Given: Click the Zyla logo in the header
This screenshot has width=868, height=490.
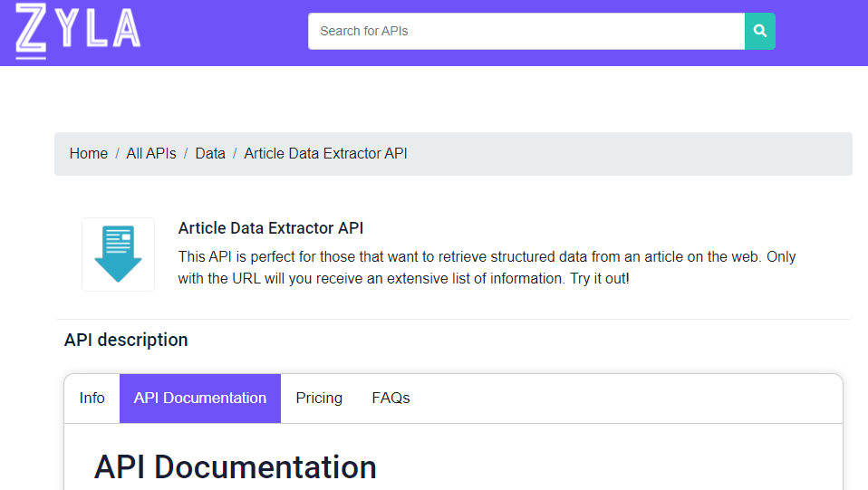Looking at the screenshot, I should click(78, 31).
